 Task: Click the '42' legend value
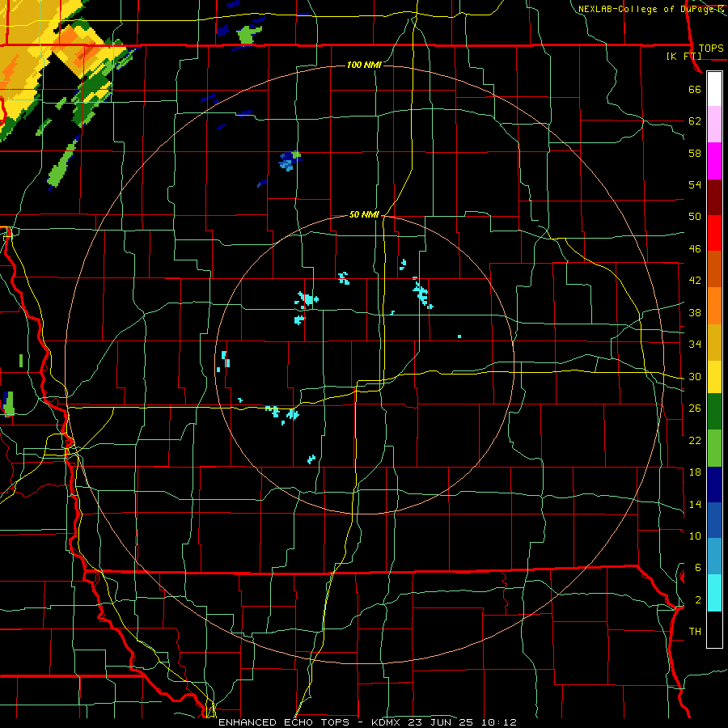coord(695,281)
